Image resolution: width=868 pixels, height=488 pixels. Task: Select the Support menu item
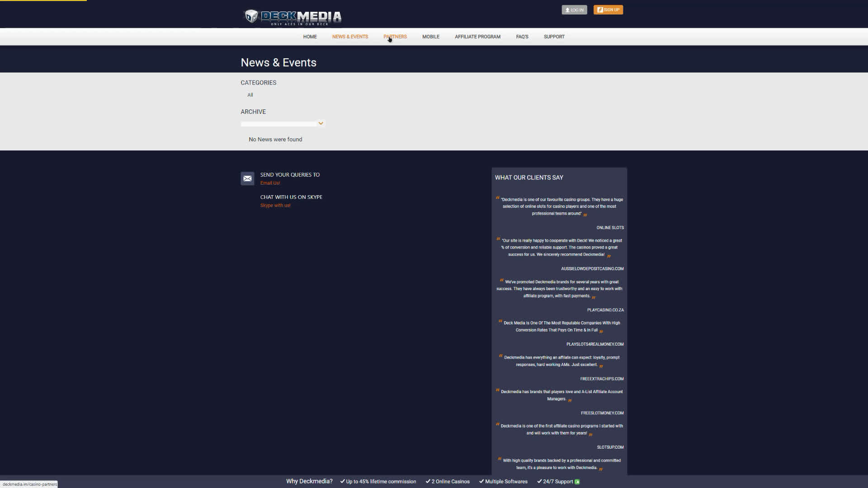tap(554, 37)
